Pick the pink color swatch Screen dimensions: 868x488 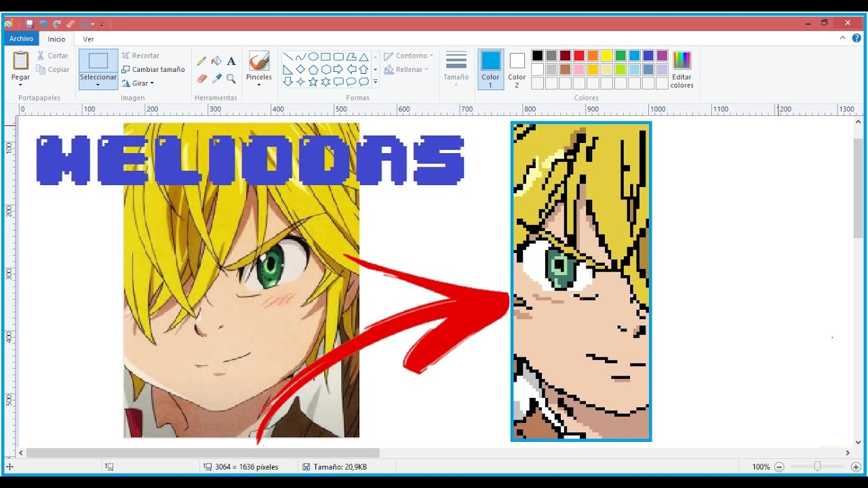[x=579, y=69]
